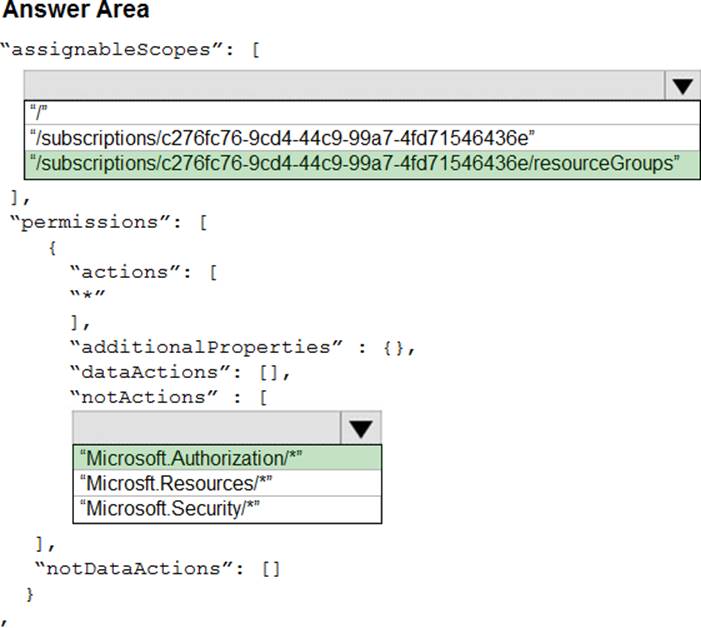Click the "*" wildcard value under actions
Image resolution: width=701 pixels, height=628 pixels.
pyautogui.click(x=87, y=297)
